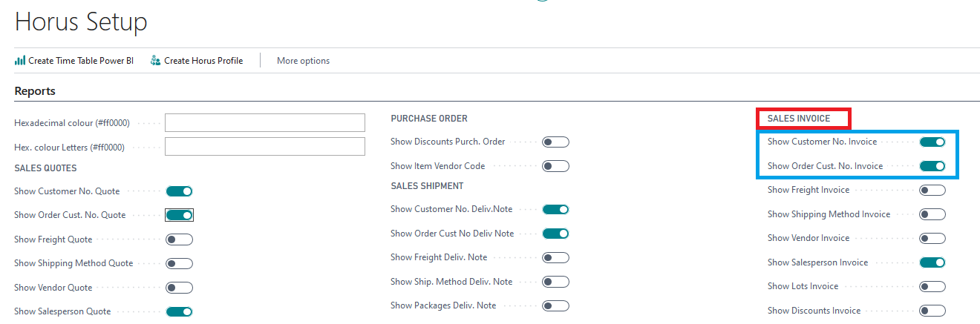Click Create Horus Profile action
This screenshot has width=980, height=324.
(x=197, y=61)
